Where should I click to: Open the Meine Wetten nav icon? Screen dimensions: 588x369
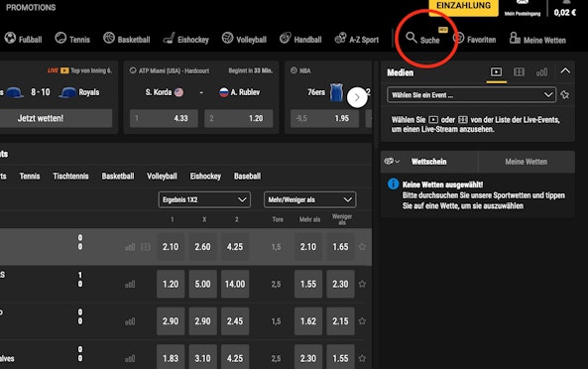click(515, 39)
